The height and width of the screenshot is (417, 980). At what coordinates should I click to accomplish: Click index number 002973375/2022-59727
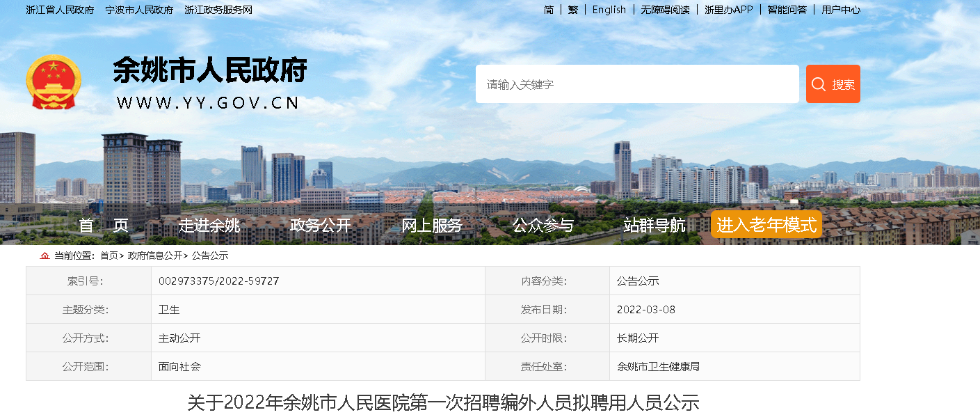coord(219,281)
